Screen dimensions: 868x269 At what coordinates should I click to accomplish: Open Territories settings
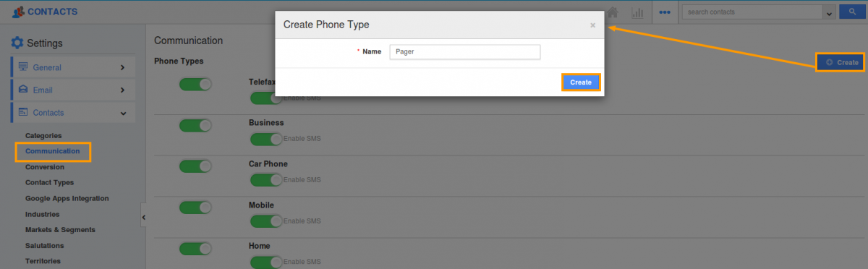(x=43, y=261)
